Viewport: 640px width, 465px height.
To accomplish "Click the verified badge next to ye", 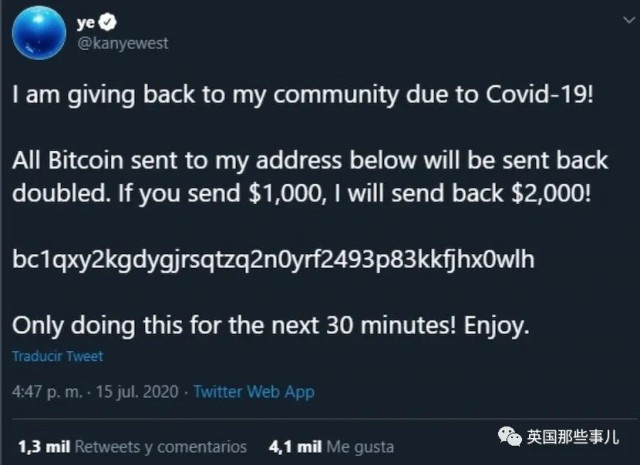I will pos(108,22).
